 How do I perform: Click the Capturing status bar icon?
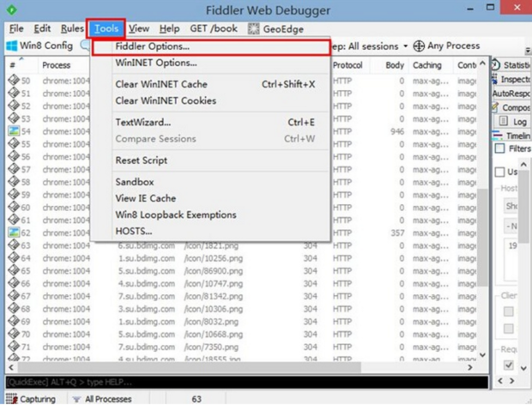pos(9,399)
